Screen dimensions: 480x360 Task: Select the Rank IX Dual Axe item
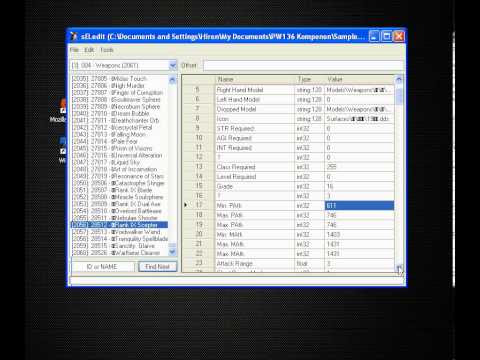(x=119, y=204)
